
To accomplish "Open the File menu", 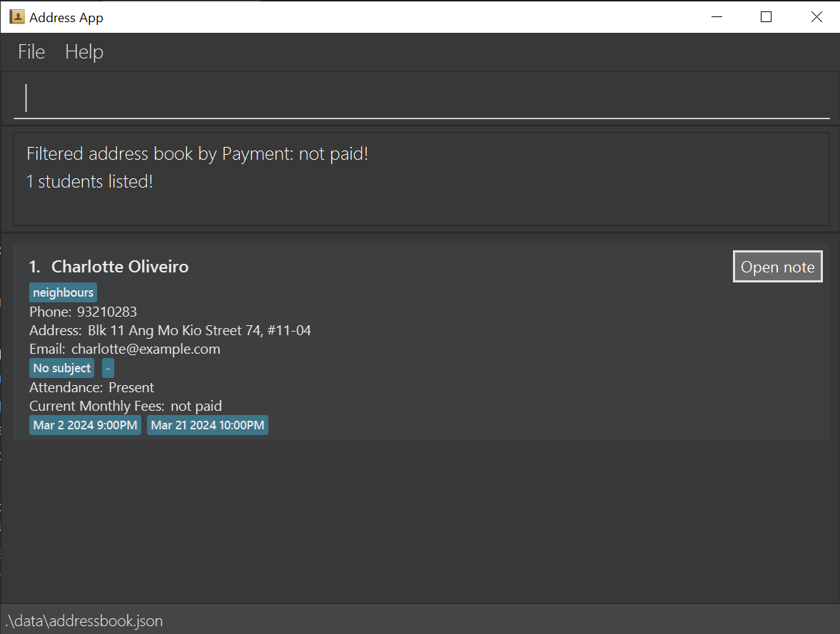I will coord(31,51).
